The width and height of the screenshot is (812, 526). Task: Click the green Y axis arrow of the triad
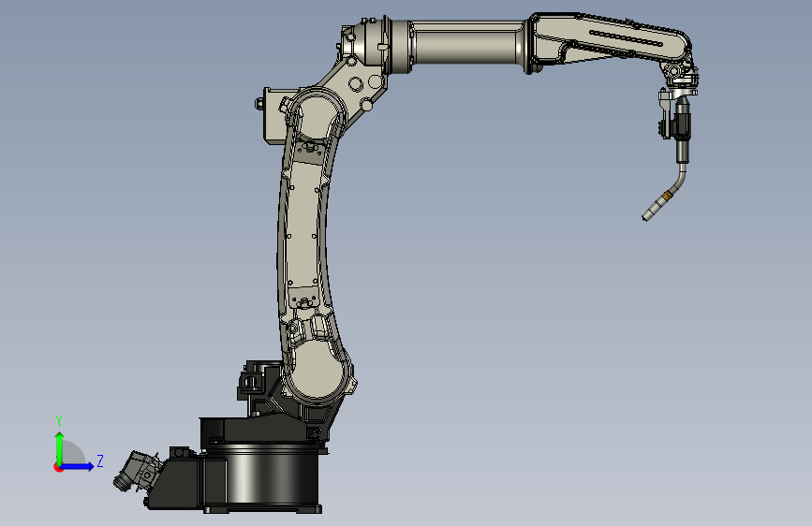click(60, 448)
